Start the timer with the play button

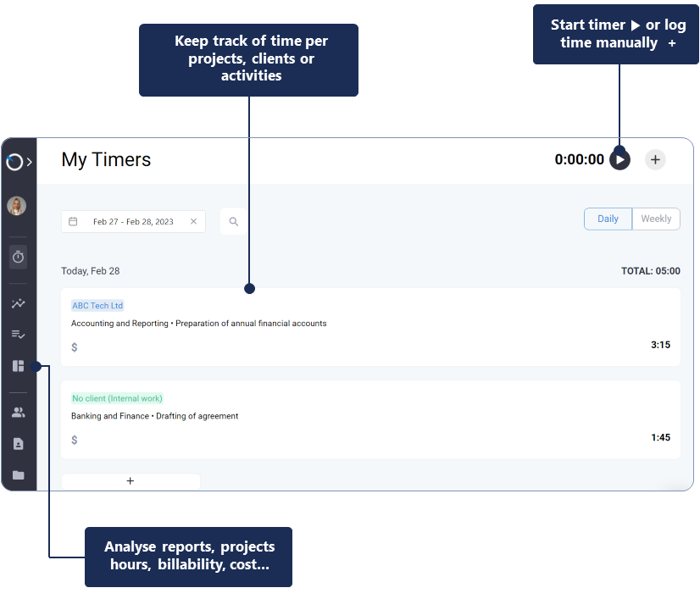619,160
